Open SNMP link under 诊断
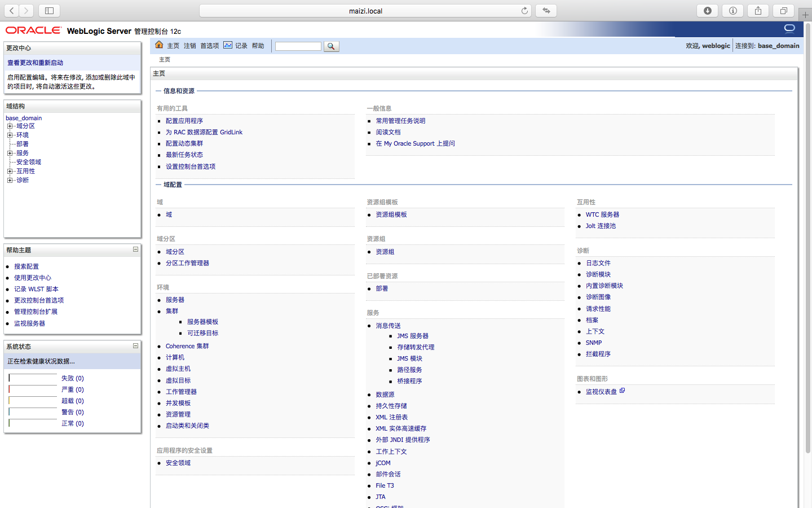Screen dimensions: 812x508 (x=594, y=343)
